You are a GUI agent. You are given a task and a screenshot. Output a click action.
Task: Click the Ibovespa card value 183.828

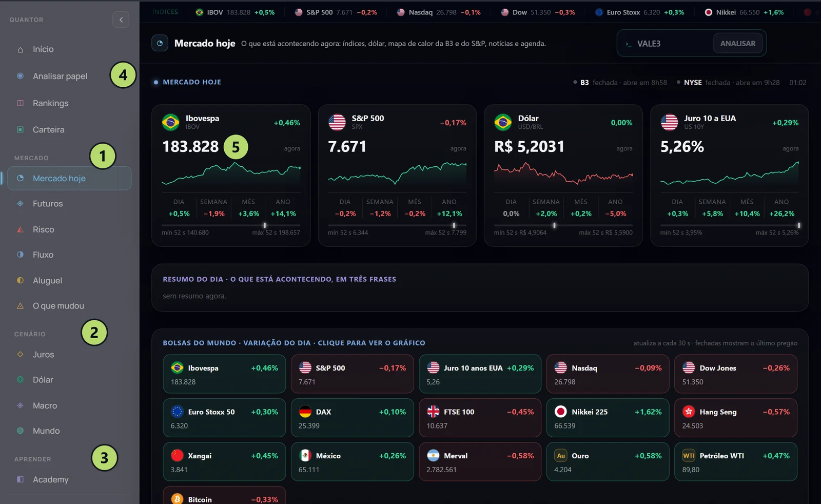(190, 147)
